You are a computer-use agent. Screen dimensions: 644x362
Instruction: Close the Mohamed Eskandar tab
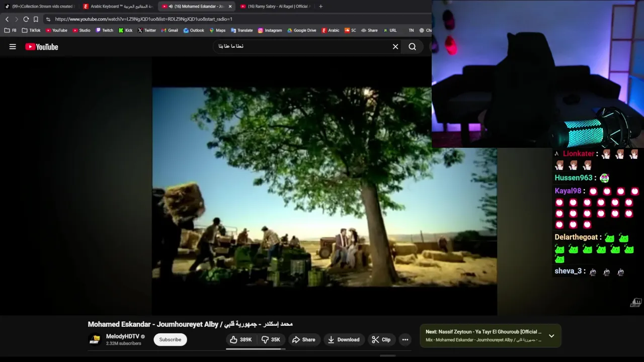230,7
